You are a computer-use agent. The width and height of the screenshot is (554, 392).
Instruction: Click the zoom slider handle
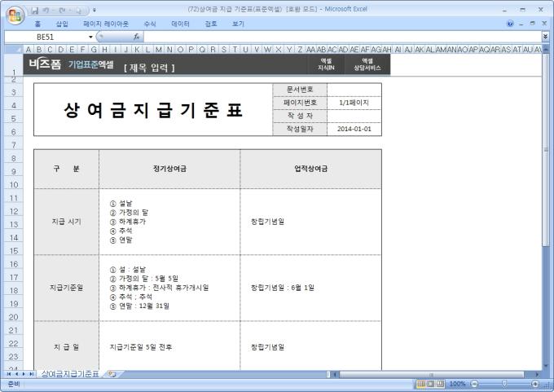pos(504,384)
